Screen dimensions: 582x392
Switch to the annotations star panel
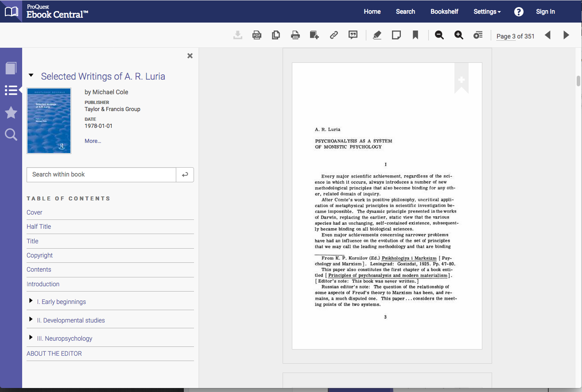coord(11,112)
